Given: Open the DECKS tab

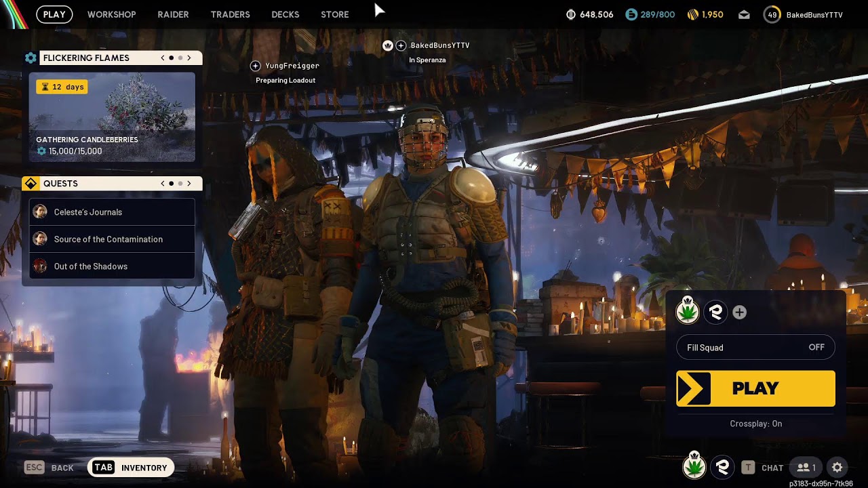Looking at the screenshot, I should [285, 14].
